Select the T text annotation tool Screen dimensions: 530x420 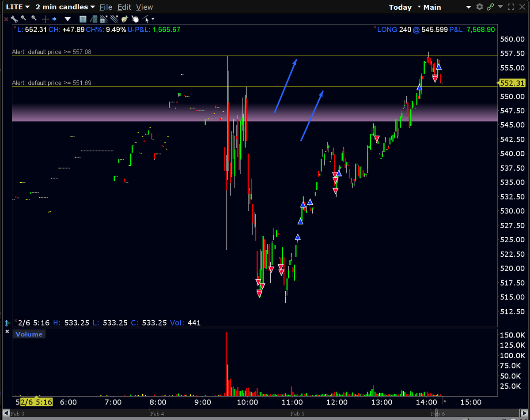[83, 19]
